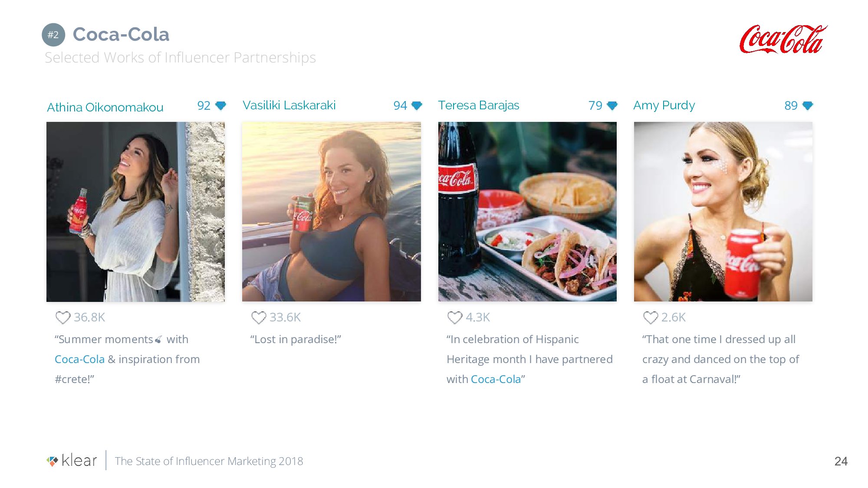
Task: Open the tacos and Coke bottle photo
Action: pos(527,212)
